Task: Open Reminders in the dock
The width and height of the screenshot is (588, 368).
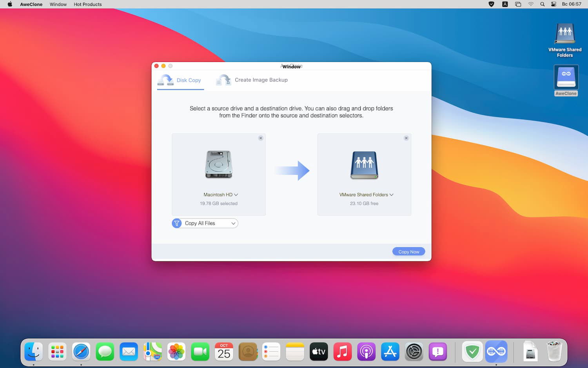Action: [x=271, y=352]
